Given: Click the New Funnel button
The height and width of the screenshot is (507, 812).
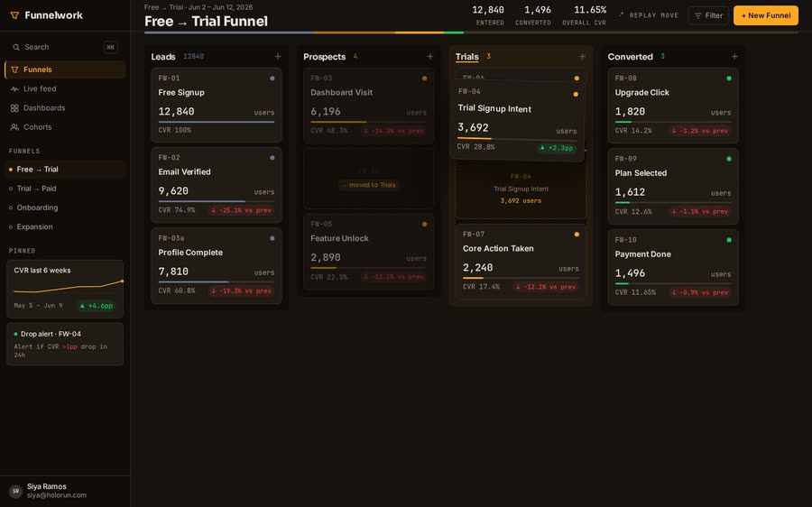Looking at the screenshot, I should coord(765,15).
